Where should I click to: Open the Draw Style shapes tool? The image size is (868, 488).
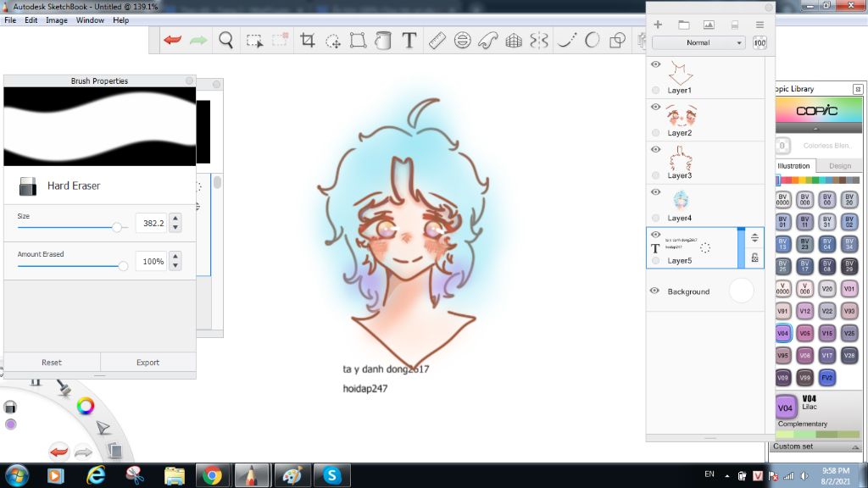(617, 40)
